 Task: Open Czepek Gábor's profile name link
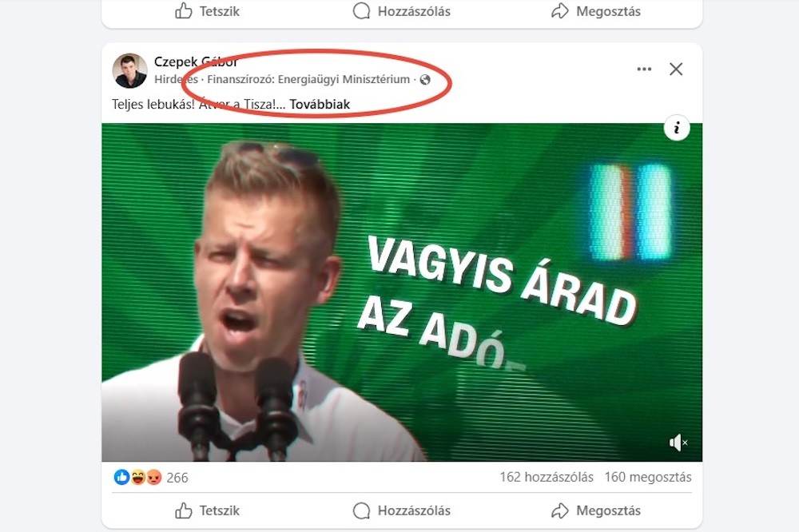pos(196,62)
